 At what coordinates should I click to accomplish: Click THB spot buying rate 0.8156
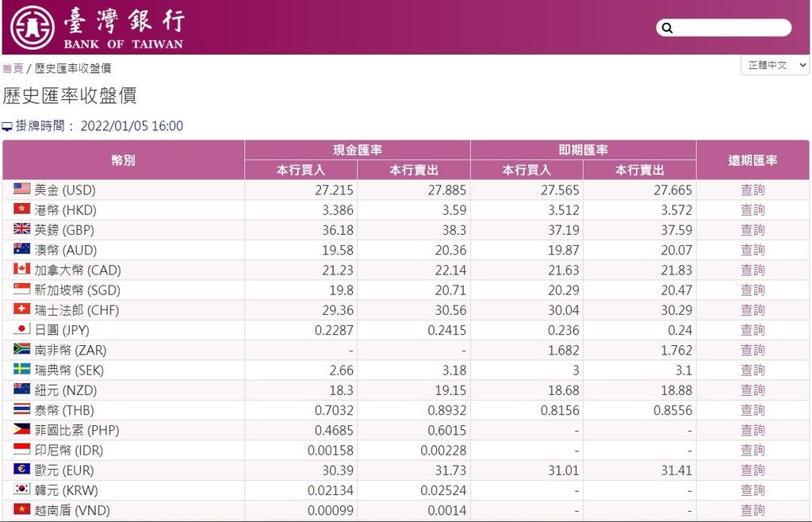[x=560, y=410]
